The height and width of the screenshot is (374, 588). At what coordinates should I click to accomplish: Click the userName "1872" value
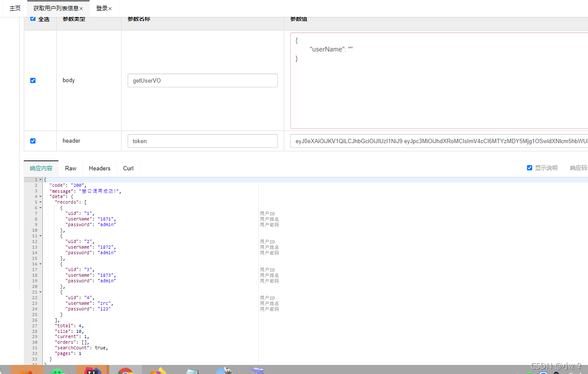(x=106, y=247)
